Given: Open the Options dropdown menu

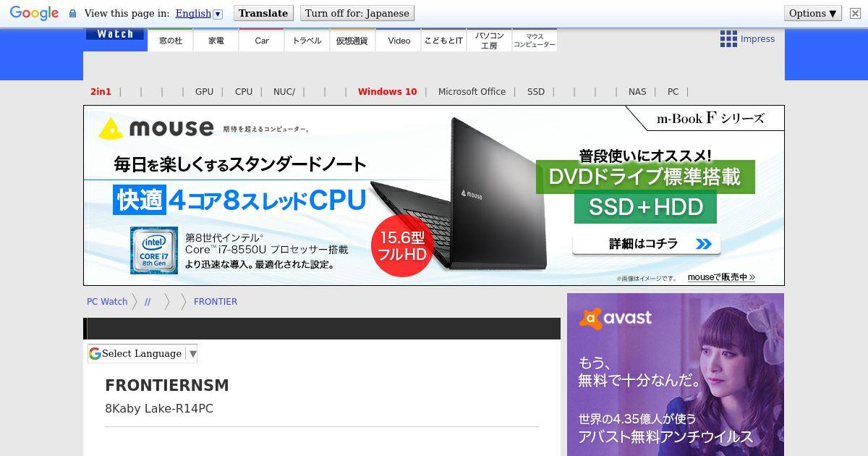Looking at the screenshot, I should click(813, 13).
